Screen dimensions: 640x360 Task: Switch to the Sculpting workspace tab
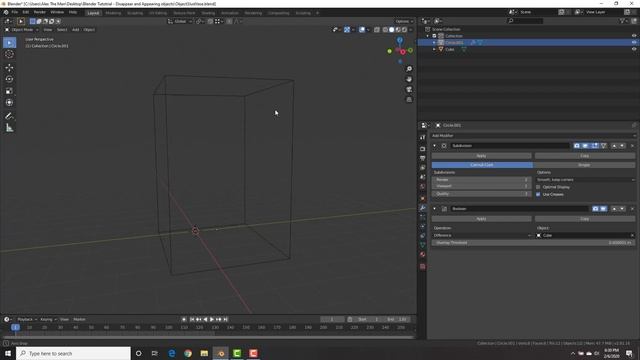pyautogui.click(x=135, y=13)
